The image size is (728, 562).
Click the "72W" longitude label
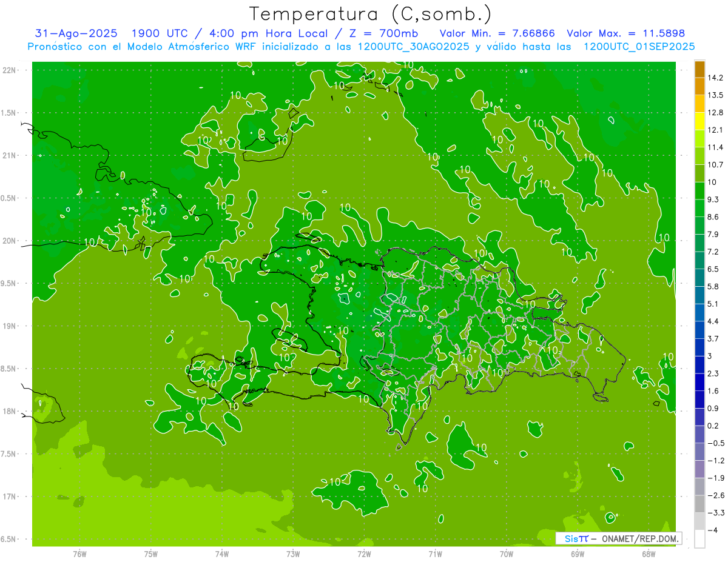[x=364, y=554]
